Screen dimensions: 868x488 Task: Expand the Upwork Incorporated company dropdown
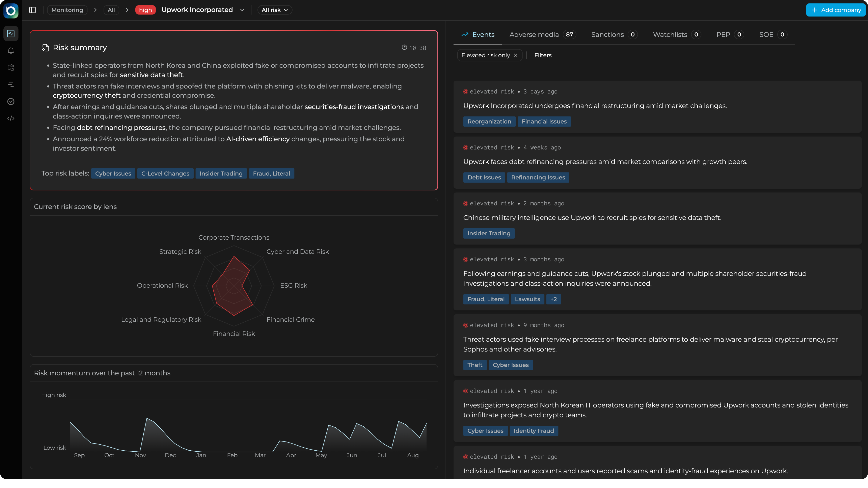point(242,10)
